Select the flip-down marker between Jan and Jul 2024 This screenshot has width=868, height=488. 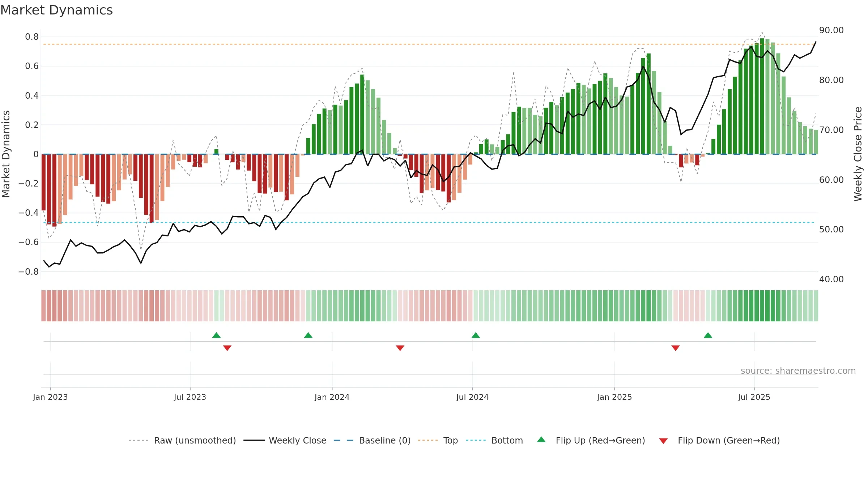coord(400,348)
